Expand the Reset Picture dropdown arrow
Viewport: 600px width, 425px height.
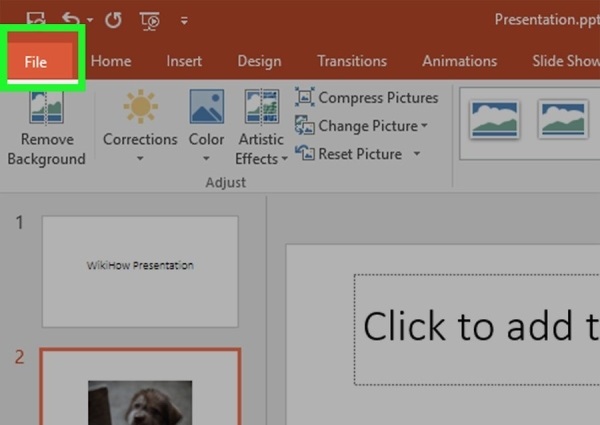[416, 154]
